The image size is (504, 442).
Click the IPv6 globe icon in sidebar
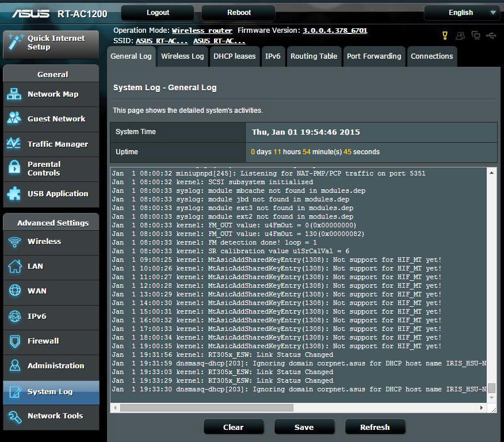[x=14, y=316]
